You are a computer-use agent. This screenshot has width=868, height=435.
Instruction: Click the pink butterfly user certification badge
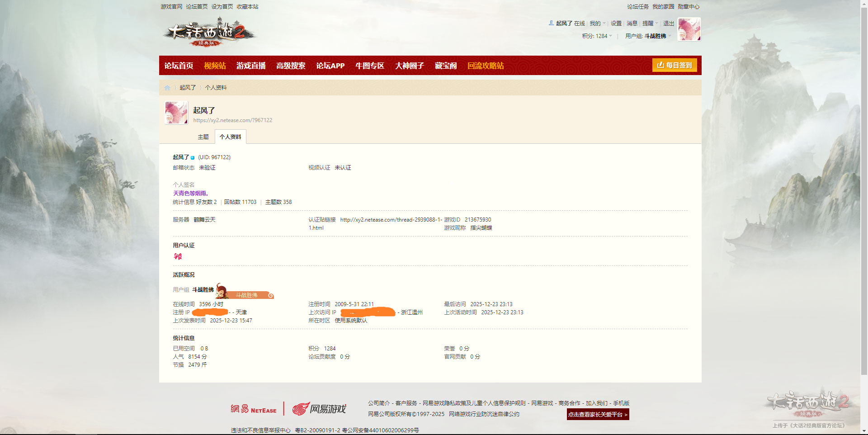178,256
